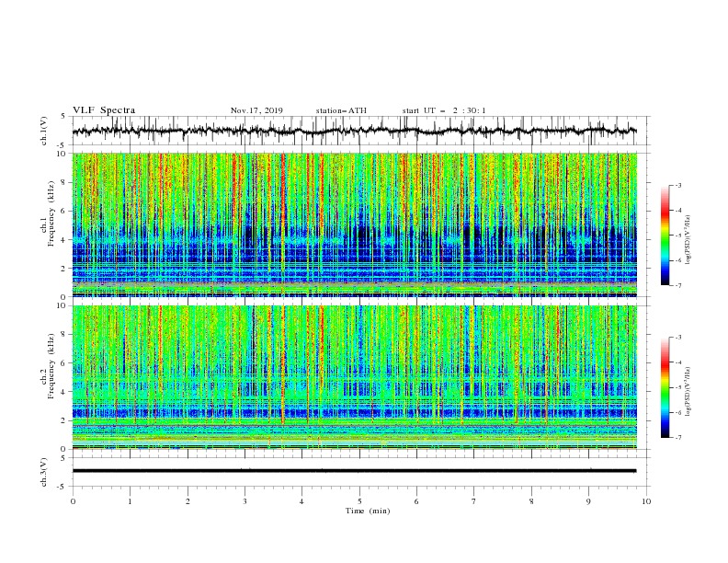Click time axis tick label "9"
728x563 pixels.
click(x=588, y=501)
